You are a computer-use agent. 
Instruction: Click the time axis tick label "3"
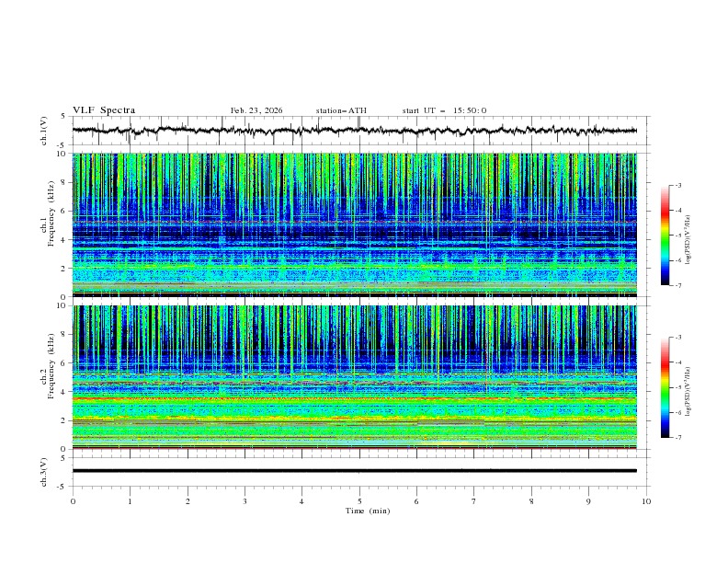pos(245,501)
